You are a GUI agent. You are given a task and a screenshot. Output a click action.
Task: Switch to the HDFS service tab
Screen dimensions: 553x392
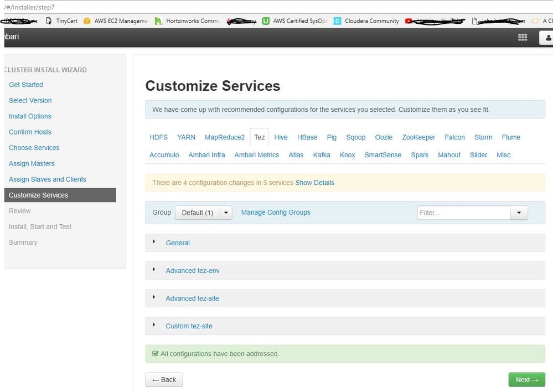click(x=158, y=137)
